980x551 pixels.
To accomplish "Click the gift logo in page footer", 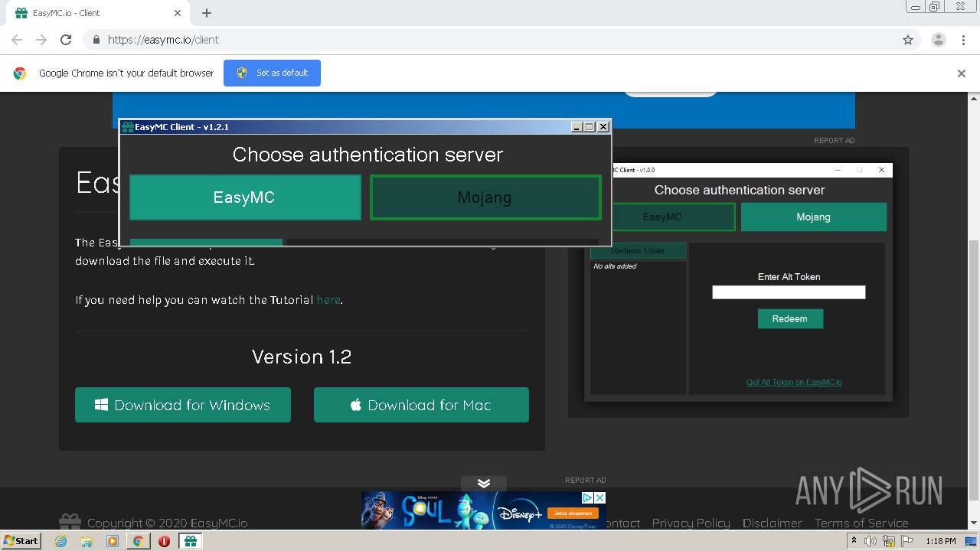I will [70, 522].
